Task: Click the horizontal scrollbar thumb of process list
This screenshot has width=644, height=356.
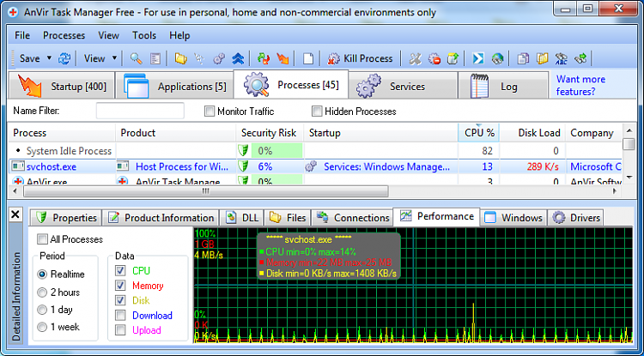Action: [205, 191]
